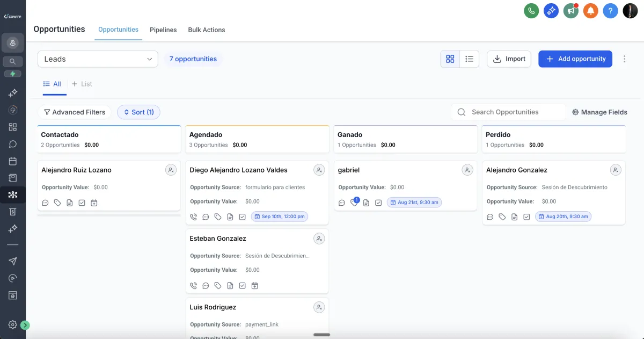
Task: Click Add opportunity button
Action: (x=575, y=59)
